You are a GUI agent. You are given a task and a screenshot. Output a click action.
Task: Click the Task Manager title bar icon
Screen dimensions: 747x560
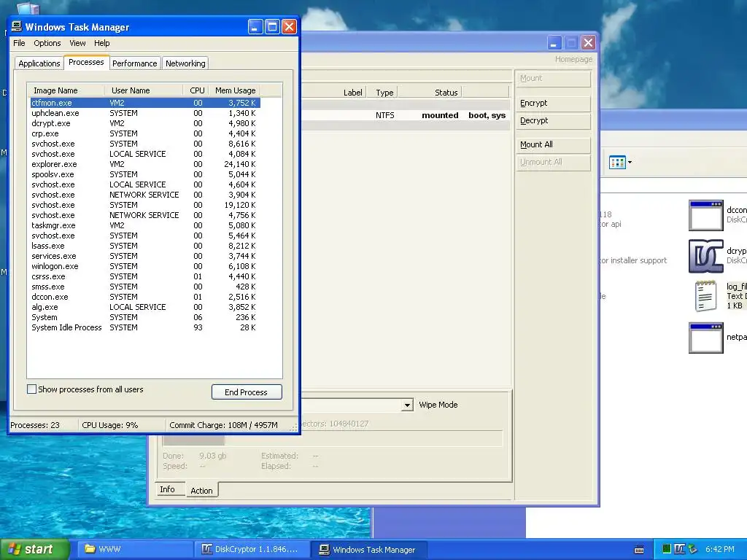tap(18, 27)
